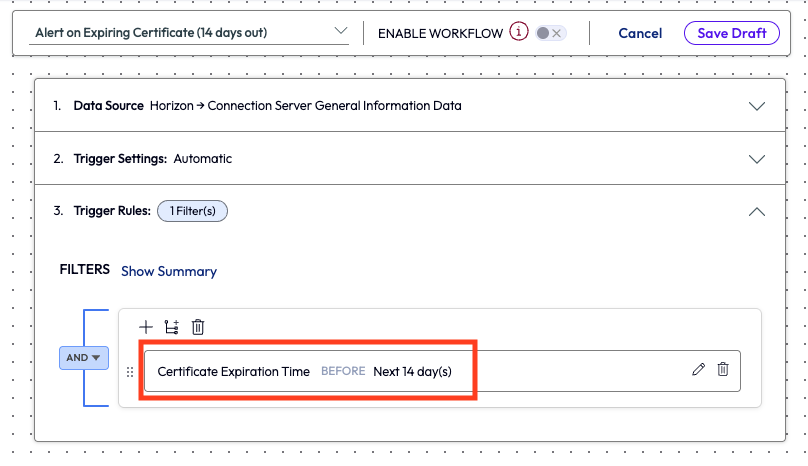Click the 1 Filter(s) badge
The height and width of the screenshot is (466, 808).
point(193,211)
